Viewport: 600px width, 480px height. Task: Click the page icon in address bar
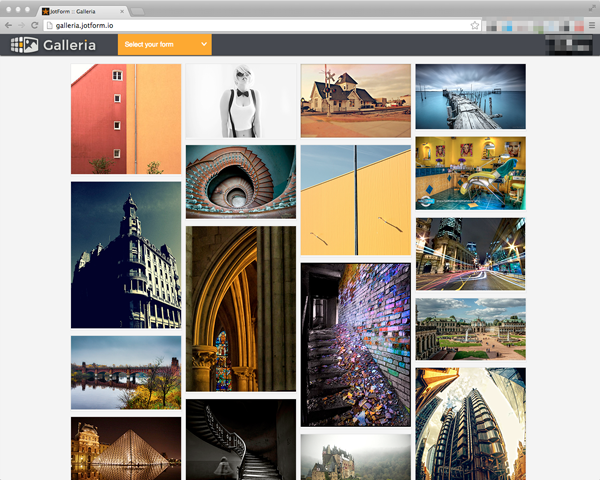49,25
